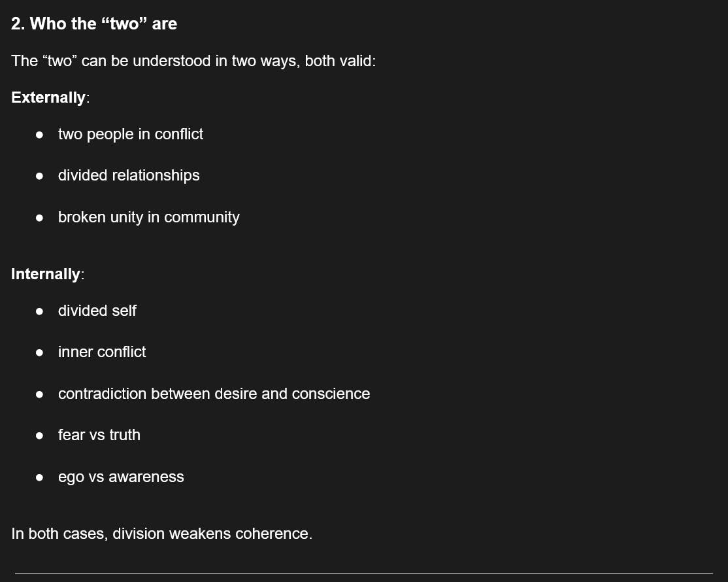The image size is (728, 582).
Task: Click the bullet dot beside "divided self"
Action: point(40,311)
